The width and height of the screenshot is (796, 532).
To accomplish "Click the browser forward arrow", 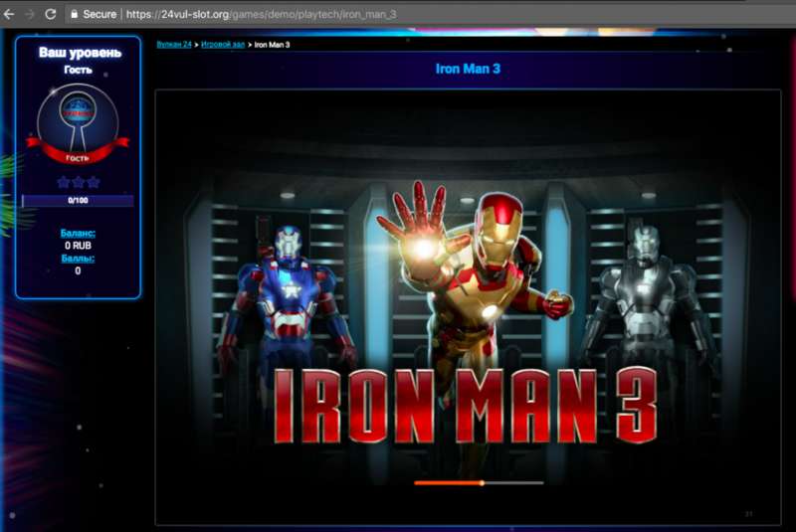I will point(30,14).
